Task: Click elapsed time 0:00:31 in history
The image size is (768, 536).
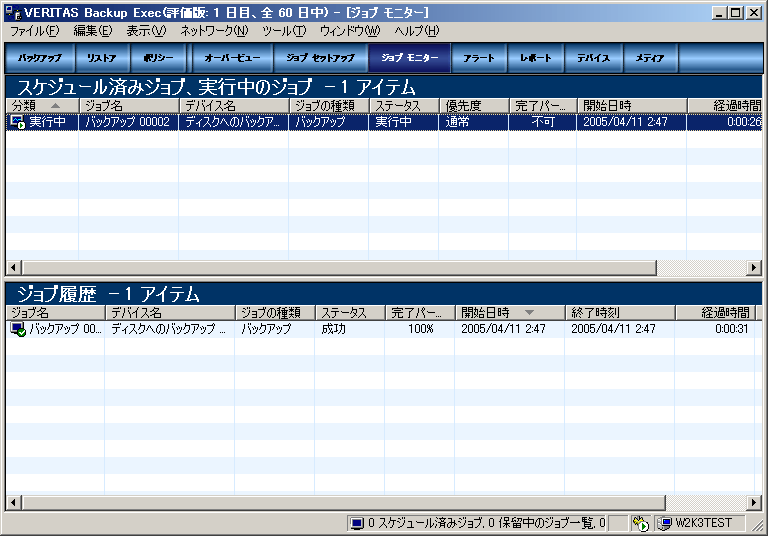Action: pos(732,329)
